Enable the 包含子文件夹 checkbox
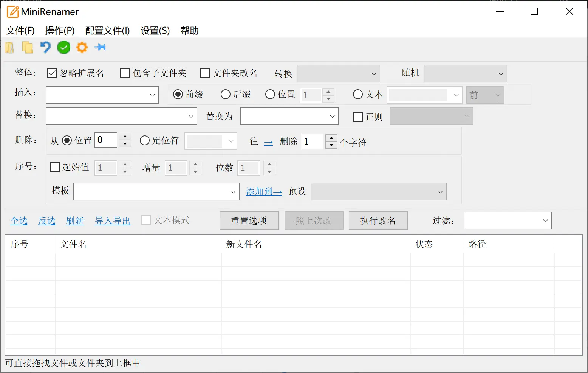Viewport: 588px width, 373px height. (x=125, y=73)
